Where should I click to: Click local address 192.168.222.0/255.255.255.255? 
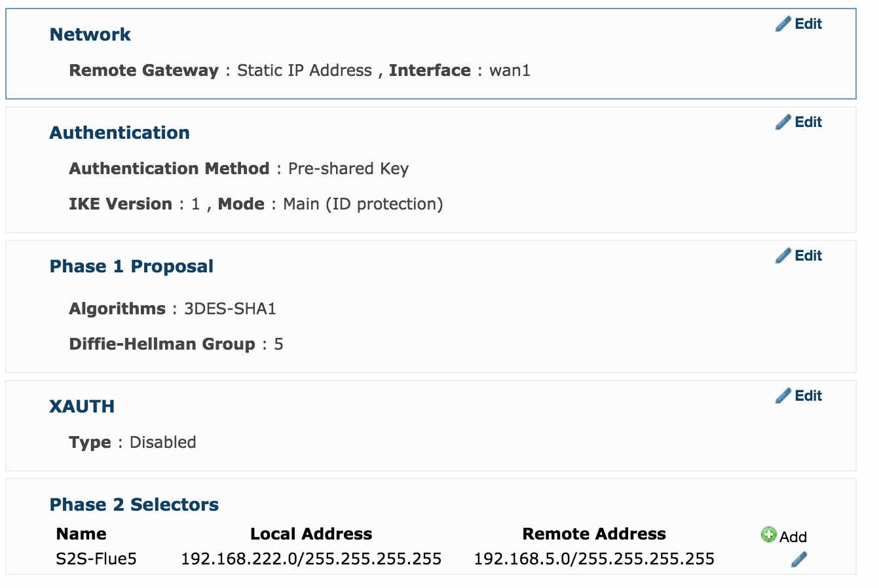click(x=311, y=559)
